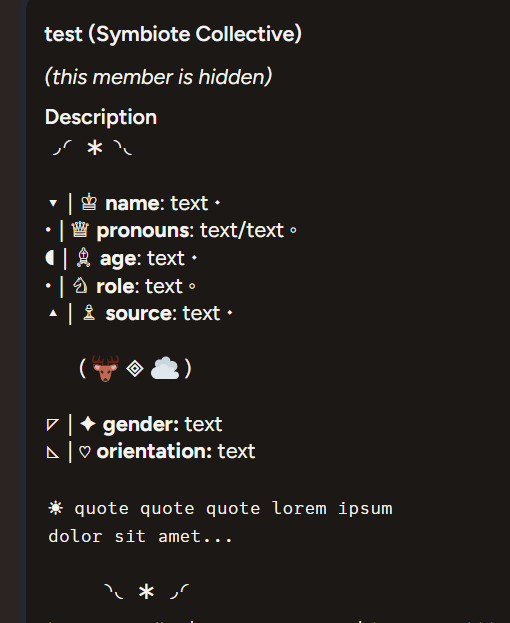Click the cloud emoji

click(x=165, y=368)
